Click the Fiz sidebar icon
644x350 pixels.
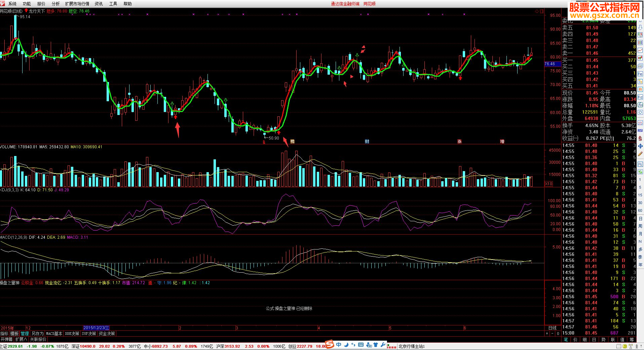(x=640, y=96)
